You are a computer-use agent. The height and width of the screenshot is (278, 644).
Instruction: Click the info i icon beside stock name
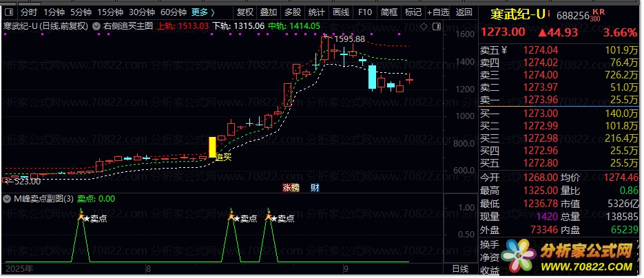click(x=549, y=14)
